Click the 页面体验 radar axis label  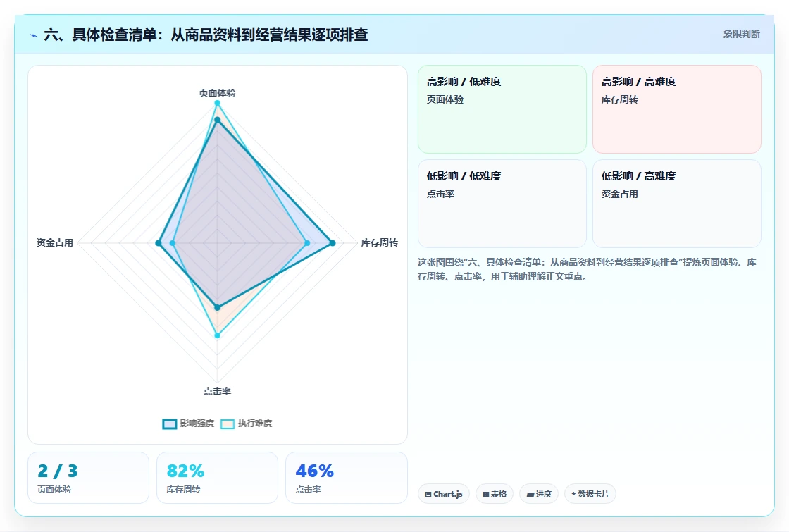pyautogui.click(x=218, y=93)
